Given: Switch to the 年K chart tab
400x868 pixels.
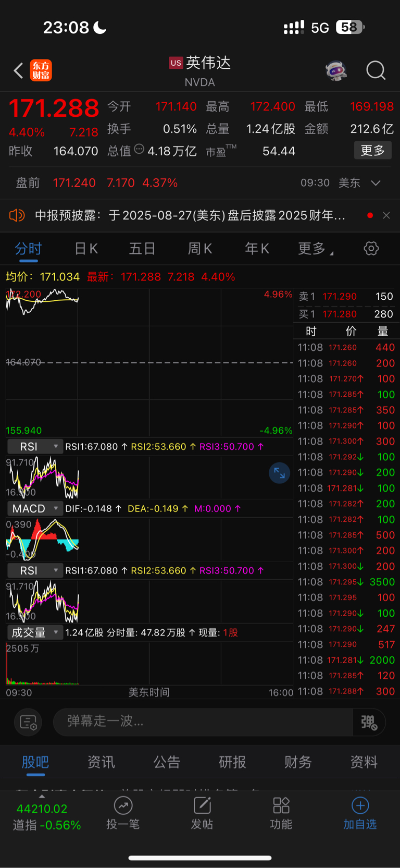Looking at the screenshot, I should tap(257, 249).
